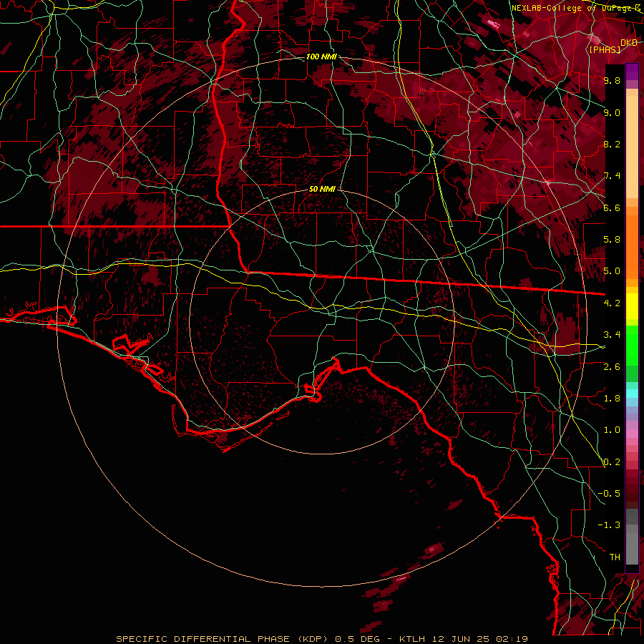Pick the gray band near TH label
This screenshot has height=644, width=644.
point(632,549)
